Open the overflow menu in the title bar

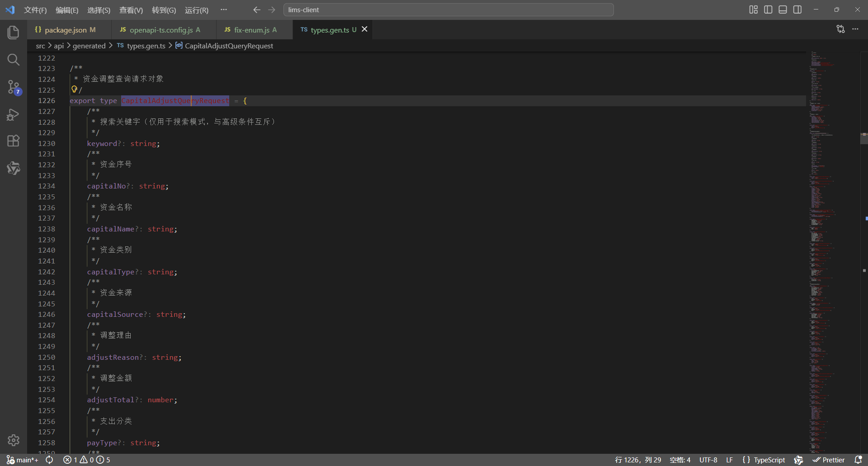[224, 9]
